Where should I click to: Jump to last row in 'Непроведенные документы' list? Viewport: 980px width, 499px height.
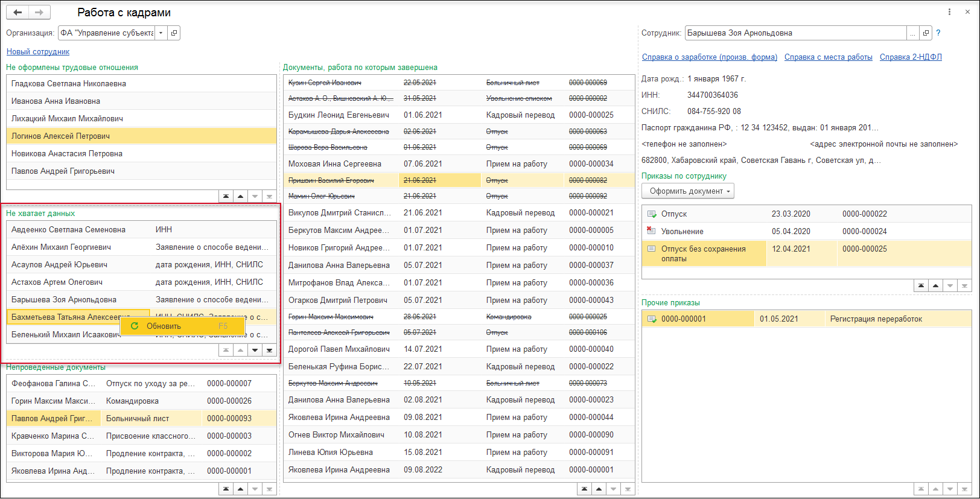[x=270, y=489]
